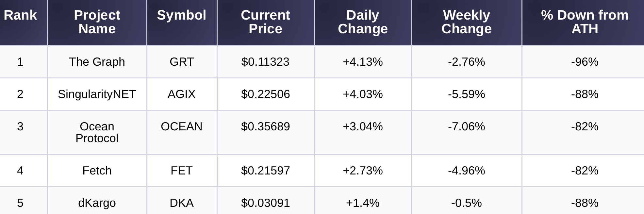Select the Daily Change header cell
The width and height of the screenshot is (644, 214).
pyautogui.click(x=363, y=22)
